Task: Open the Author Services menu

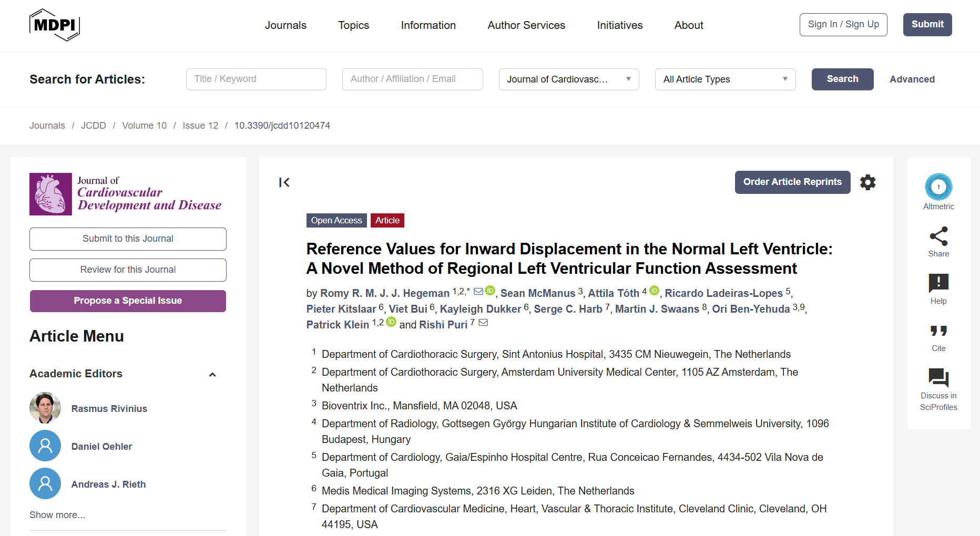Action: click(526, 25)
